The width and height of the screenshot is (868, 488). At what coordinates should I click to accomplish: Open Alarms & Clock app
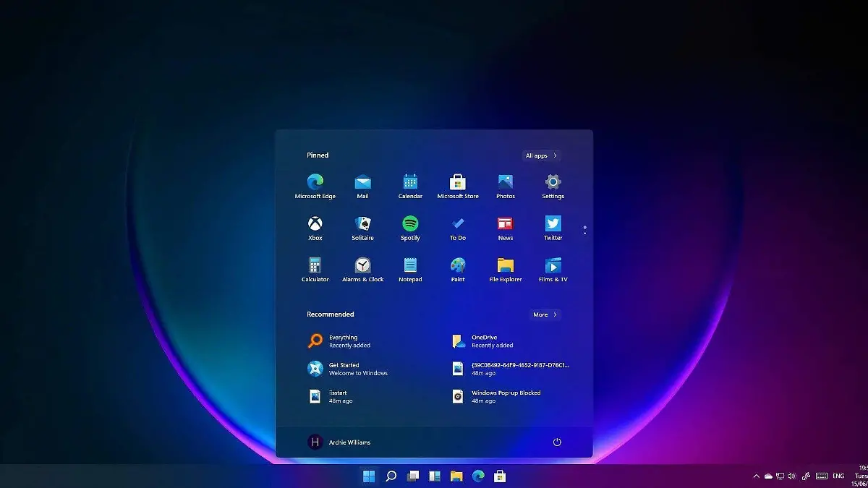362,265
